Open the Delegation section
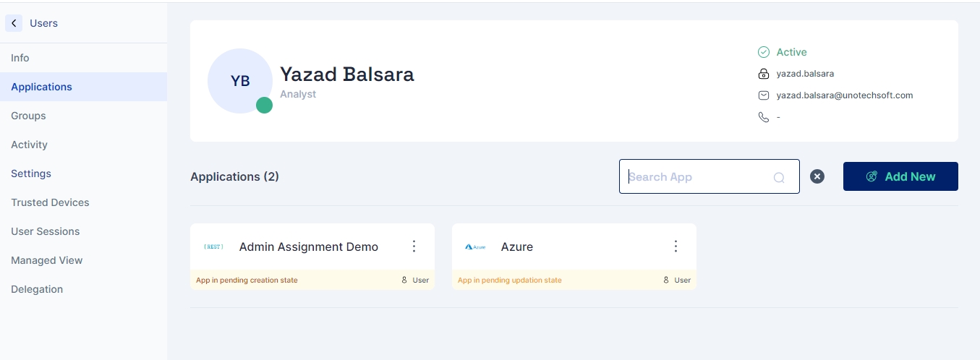Screen dimensions: 980x360 (x=37, y=289)
